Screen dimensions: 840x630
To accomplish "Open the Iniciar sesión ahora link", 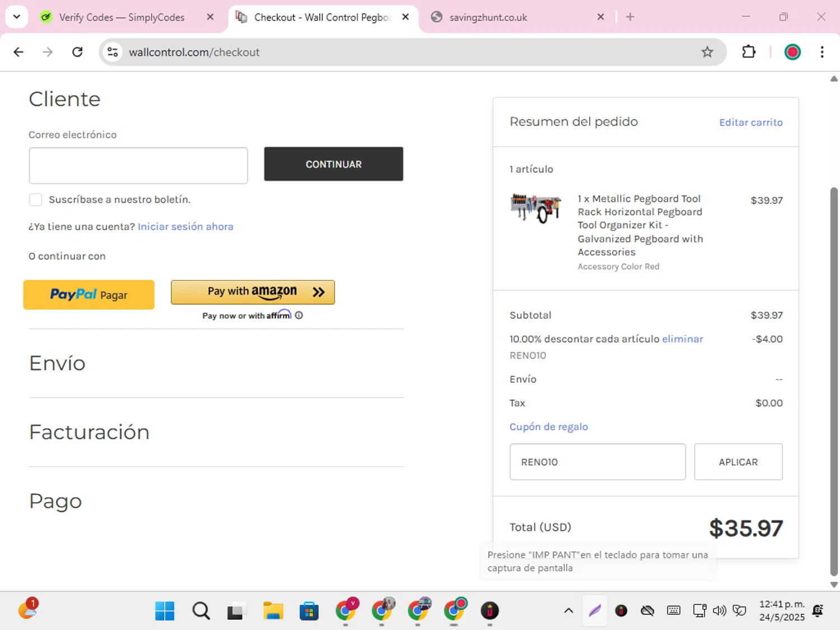I will [185, 227].
